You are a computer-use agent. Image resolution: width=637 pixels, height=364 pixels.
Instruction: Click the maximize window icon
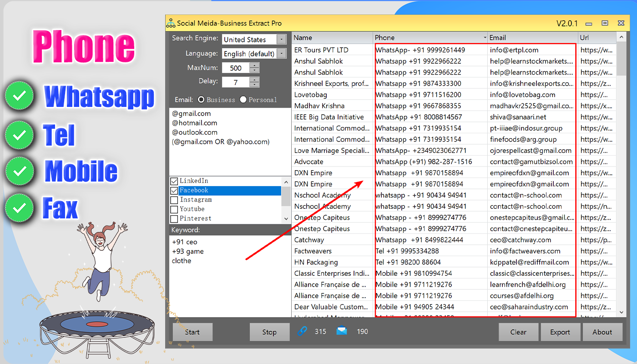pos(605,23)
